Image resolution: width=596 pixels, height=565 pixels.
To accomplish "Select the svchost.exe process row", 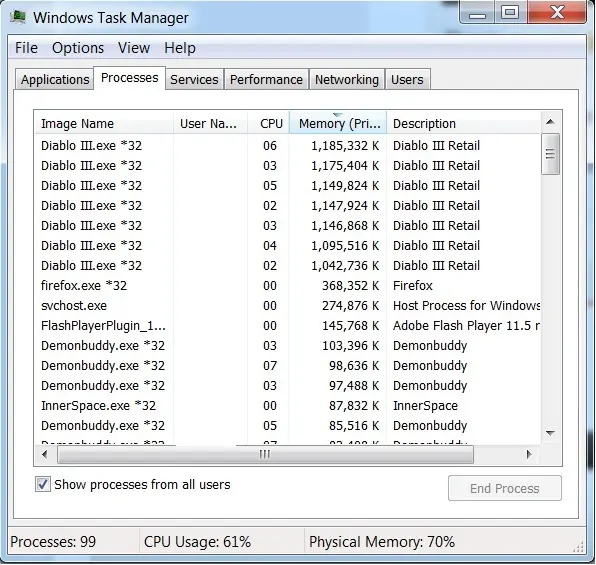I will 287,306.
